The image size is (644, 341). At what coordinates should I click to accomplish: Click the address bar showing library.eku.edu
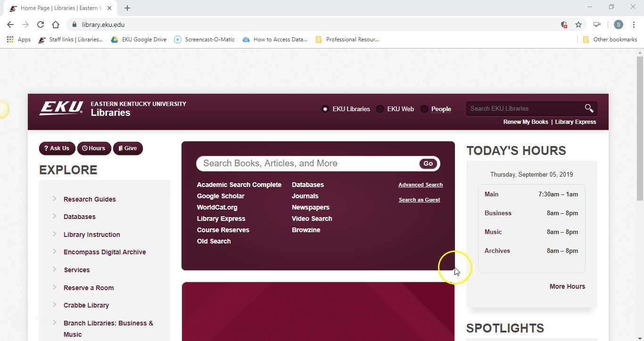tap(311, 24)
